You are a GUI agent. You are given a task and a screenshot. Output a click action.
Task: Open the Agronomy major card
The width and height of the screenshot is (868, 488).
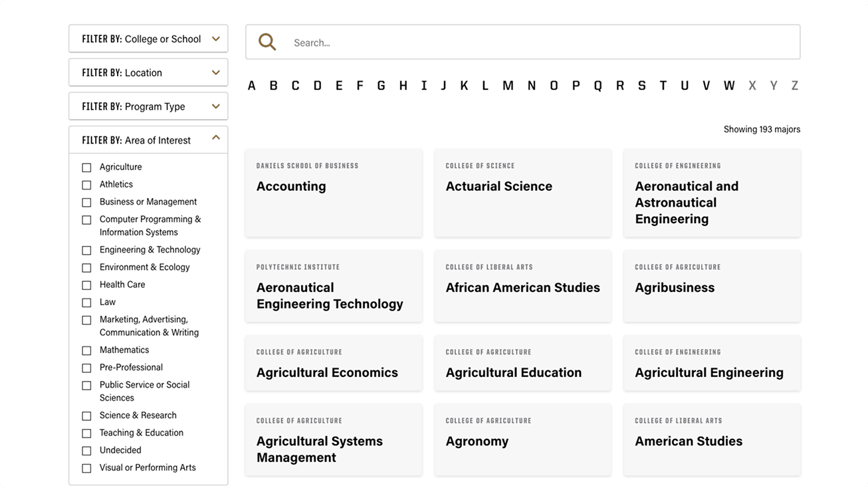(x=523, y=439)
